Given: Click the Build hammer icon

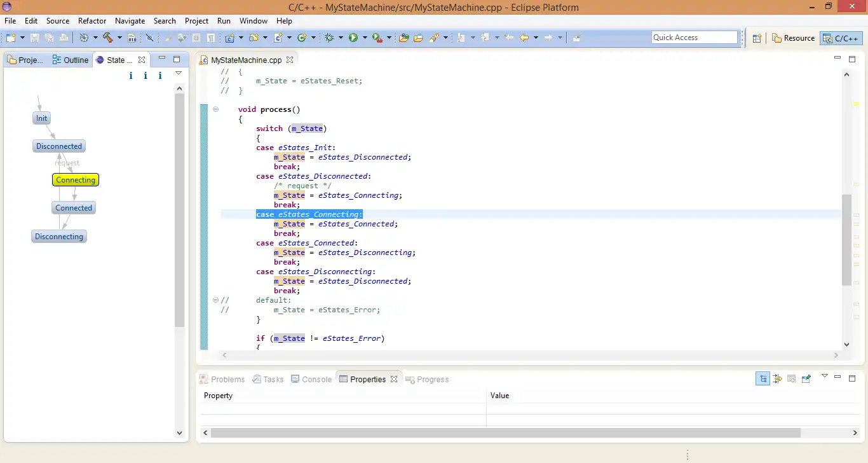Looking at the screenshot, I should pos(108,38).
